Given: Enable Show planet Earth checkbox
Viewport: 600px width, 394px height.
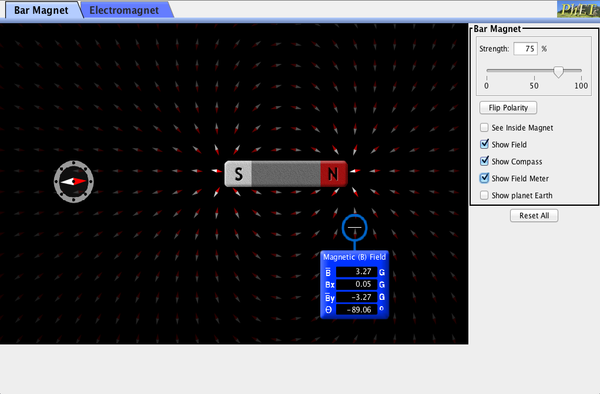Looking at the screenshot, I should (x=484, y=195).
